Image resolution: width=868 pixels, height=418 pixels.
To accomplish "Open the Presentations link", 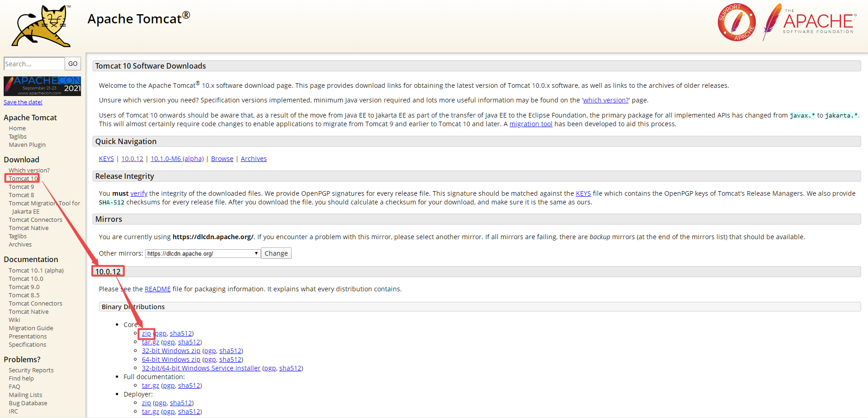I will pos(27,337).
